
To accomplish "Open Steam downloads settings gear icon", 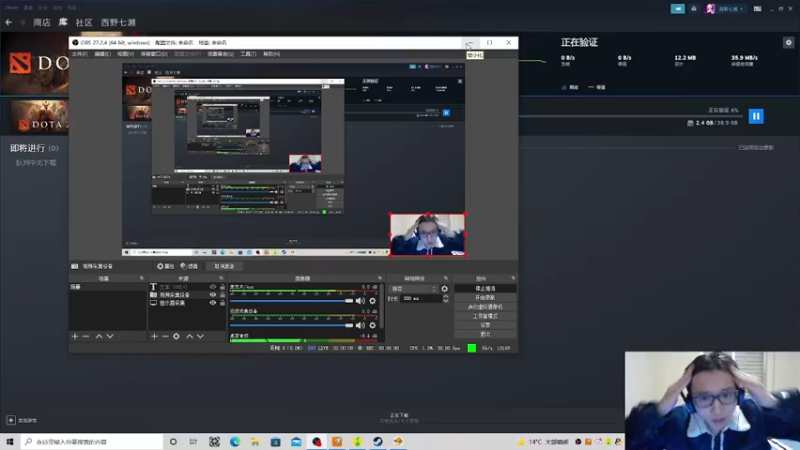I will pyautogui.click(x=789, y=42).
